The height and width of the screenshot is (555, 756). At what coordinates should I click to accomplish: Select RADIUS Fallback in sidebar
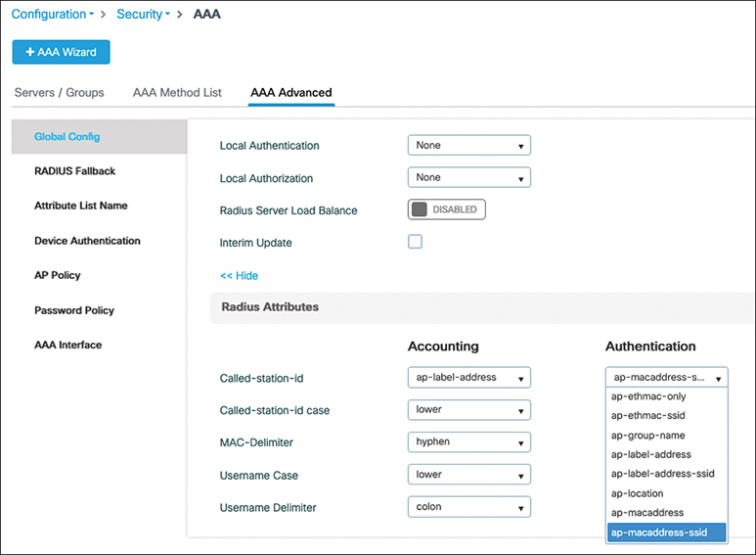(74, 171)
